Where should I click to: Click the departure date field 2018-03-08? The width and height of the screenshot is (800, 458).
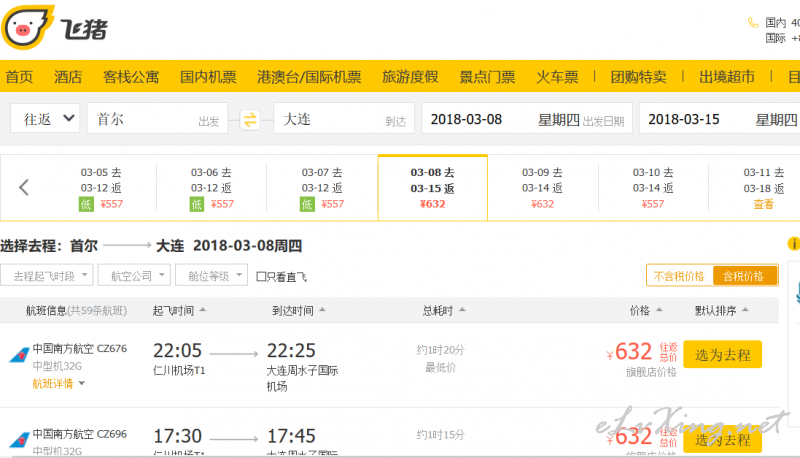point(527,118)
